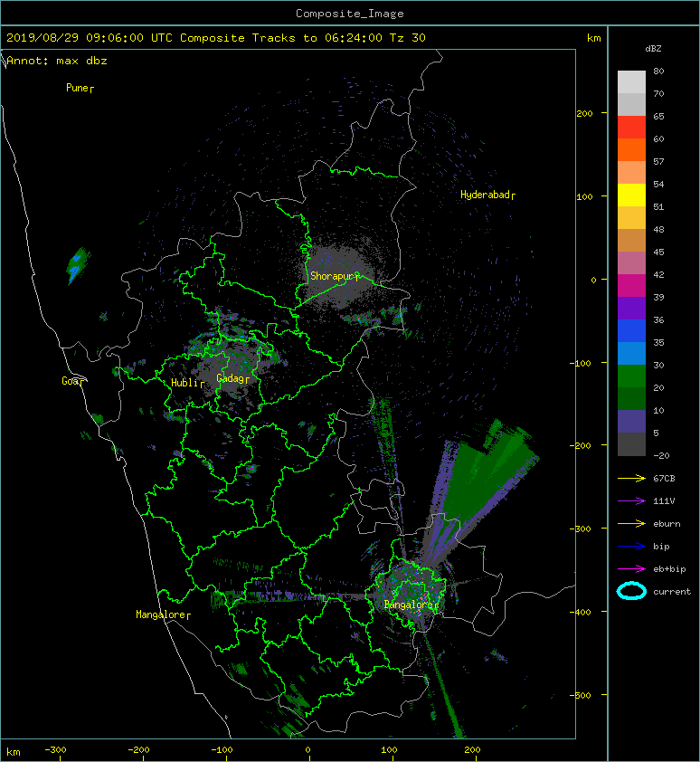
Task: Click the 'eburn' legend label
Action: click(667, 524)
